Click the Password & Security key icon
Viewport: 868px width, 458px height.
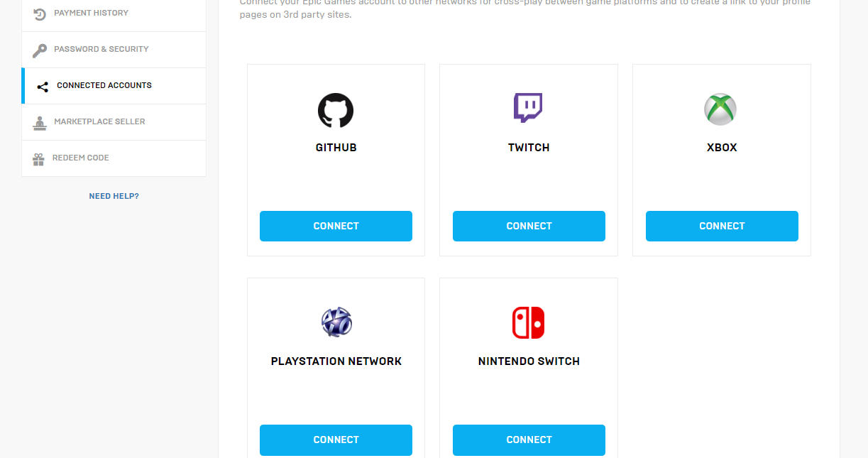pos(40,50)
